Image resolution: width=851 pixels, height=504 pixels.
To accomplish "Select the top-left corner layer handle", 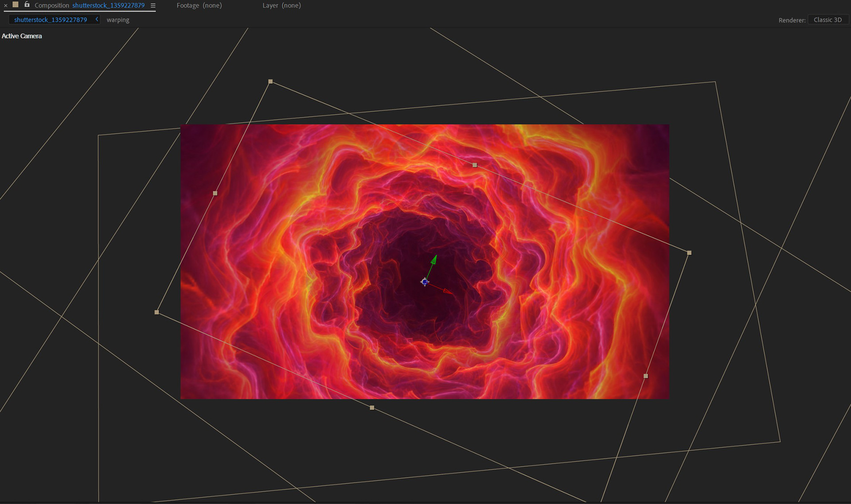I will click(x=270, y=82).
